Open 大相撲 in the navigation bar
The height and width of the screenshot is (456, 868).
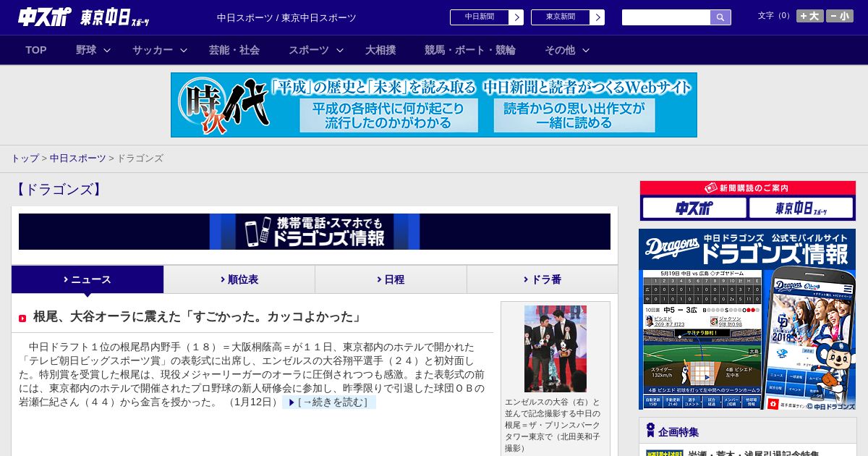pyautogui.click(x=380, y=50)
